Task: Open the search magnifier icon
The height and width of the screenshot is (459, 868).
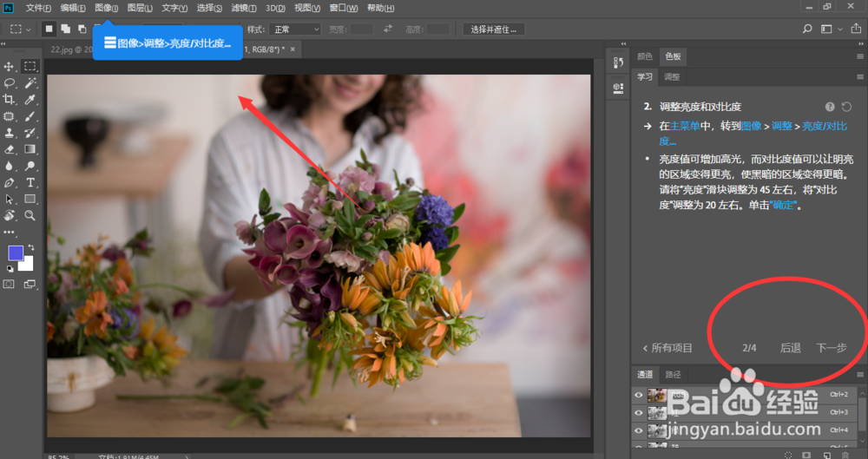Action: tap(807, 29)
